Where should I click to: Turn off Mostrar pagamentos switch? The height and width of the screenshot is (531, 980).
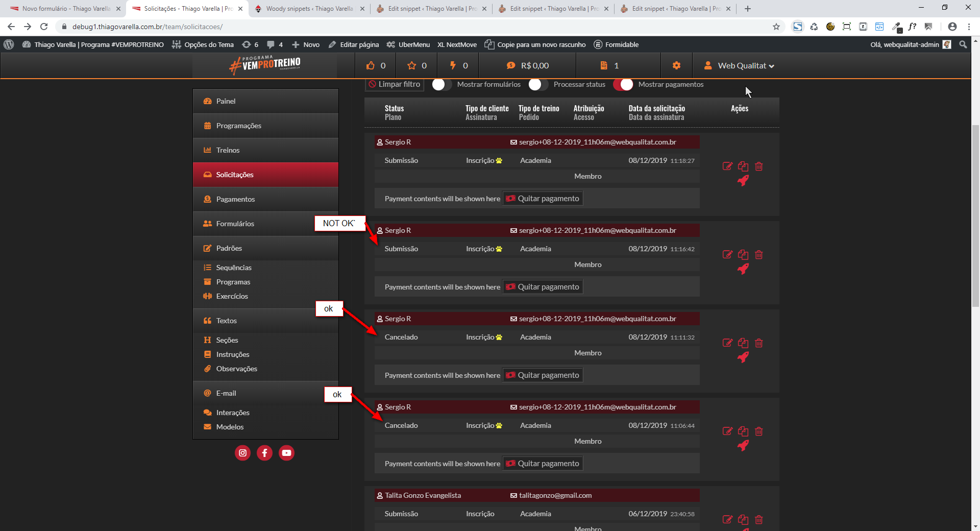[623, 84]
